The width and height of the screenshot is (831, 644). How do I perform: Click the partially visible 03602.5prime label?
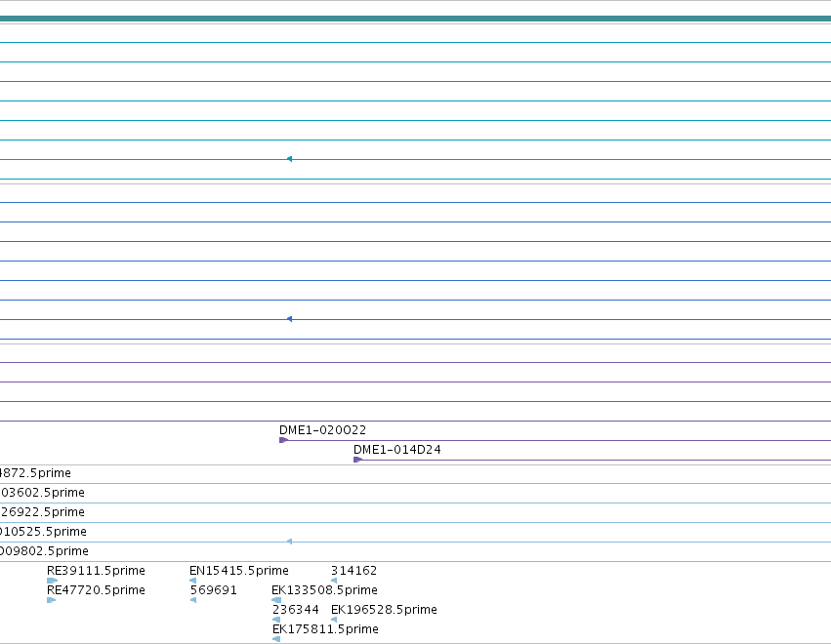pyautogui.click(x=42, y=493)
